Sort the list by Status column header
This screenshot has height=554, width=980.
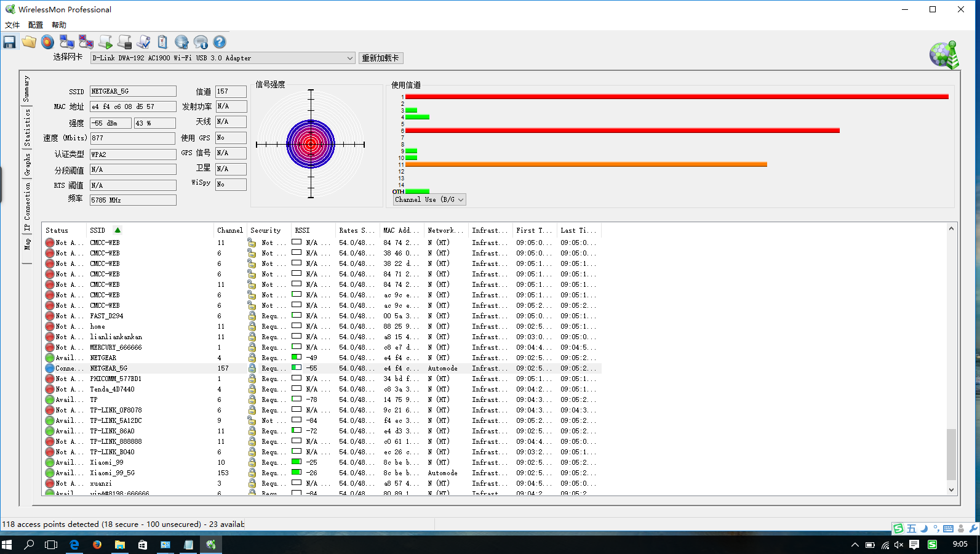click(x=64, y=230)
